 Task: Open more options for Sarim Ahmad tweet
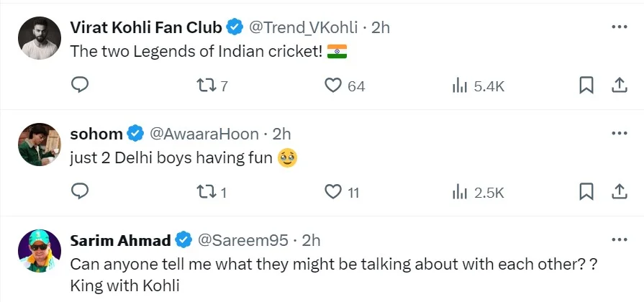click(x=618, y=239)
